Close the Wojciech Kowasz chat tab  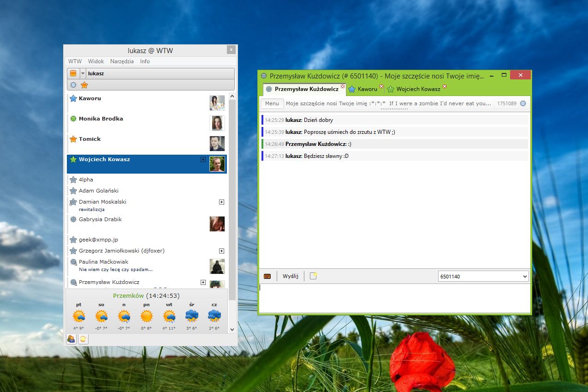445,86
